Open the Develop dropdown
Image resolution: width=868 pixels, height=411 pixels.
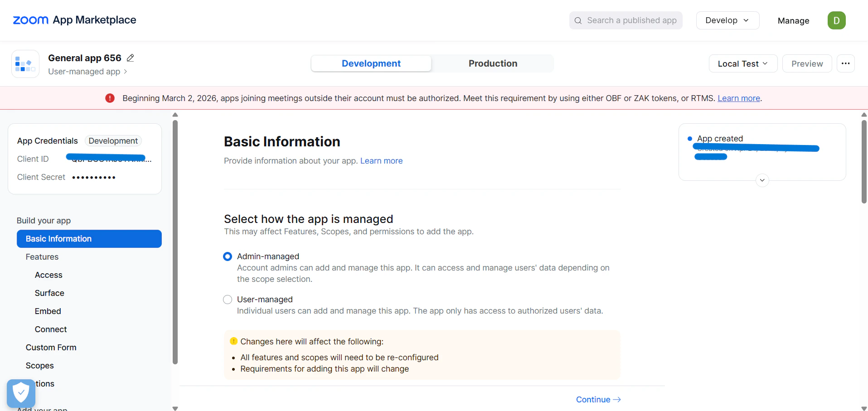pyautogui.click(x=727, y=20)
